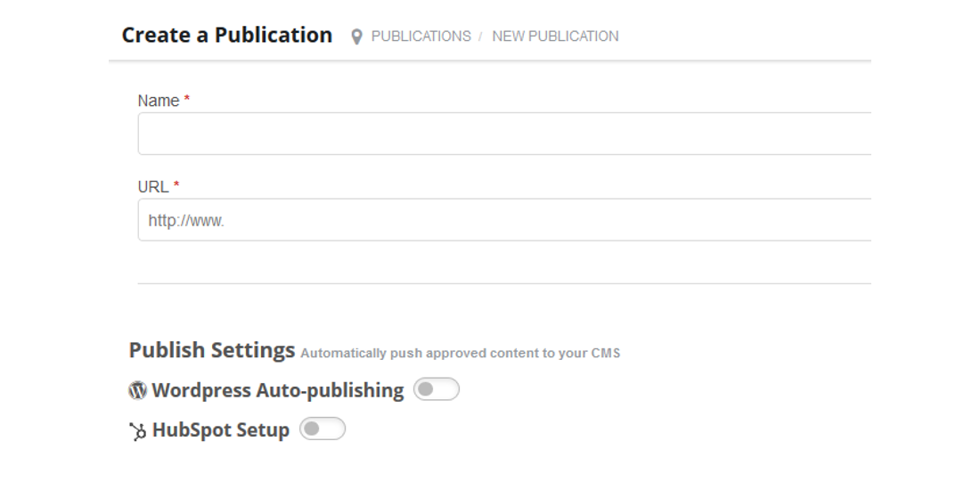Focus the Name text field
Viewport: 980px width, 490px height.
pyautogui.click(x=504, y=134)
